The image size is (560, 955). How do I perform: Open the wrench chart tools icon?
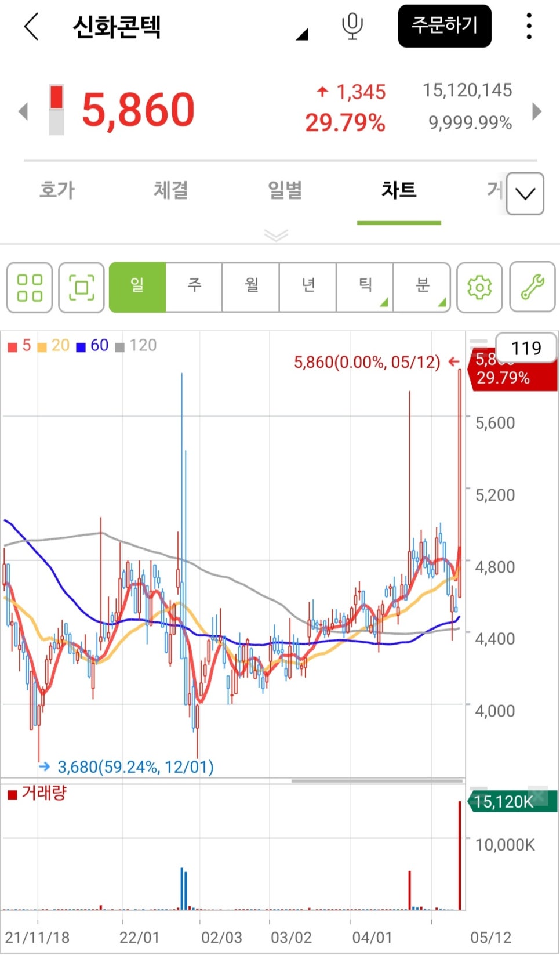coord(532,288)
